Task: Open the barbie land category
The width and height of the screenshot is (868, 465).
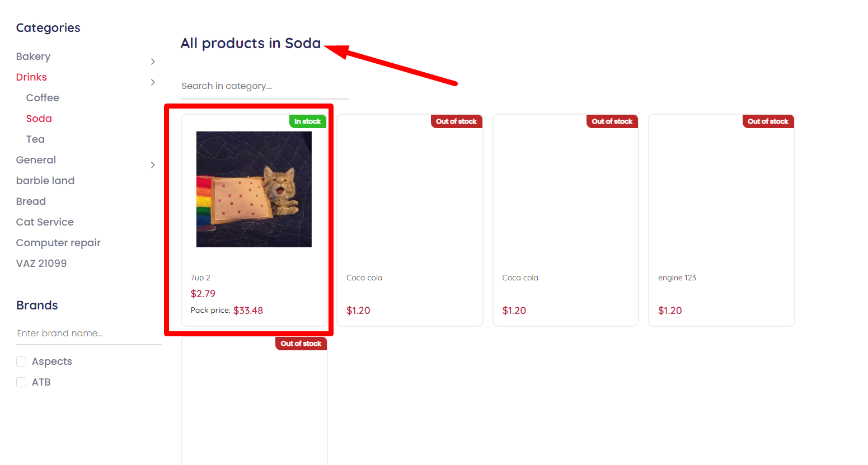Action: 45,181
